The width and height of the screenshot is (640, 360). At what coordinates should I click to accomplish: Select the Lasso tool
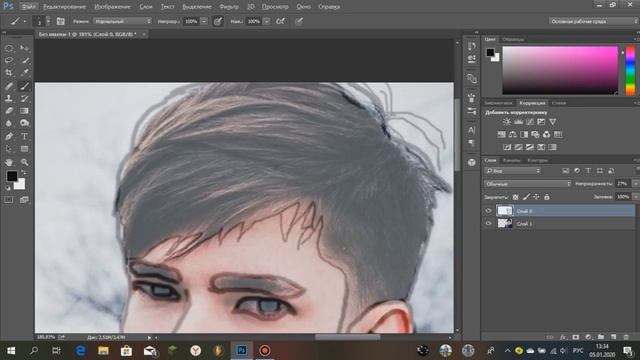coord(9,60)
